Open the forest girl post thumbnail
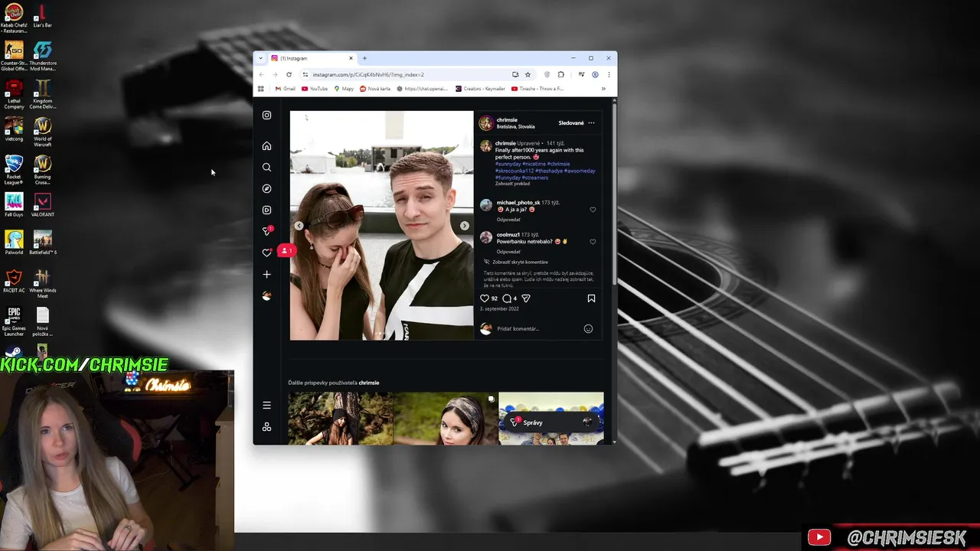The image size is (980, 551). [340, 419]
